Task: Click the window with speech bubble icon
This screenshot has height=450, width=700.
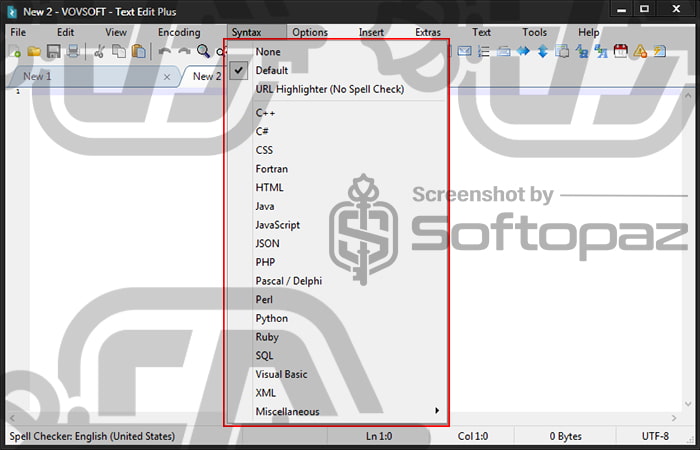Action: pos(562,51)
